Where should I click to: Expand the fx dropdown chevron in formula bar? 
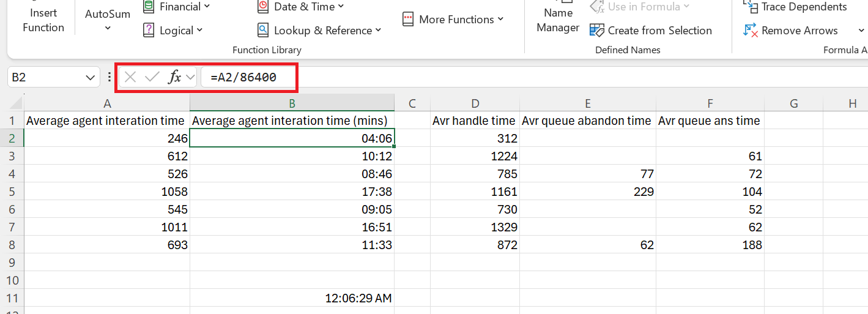[x=190, y=77]
